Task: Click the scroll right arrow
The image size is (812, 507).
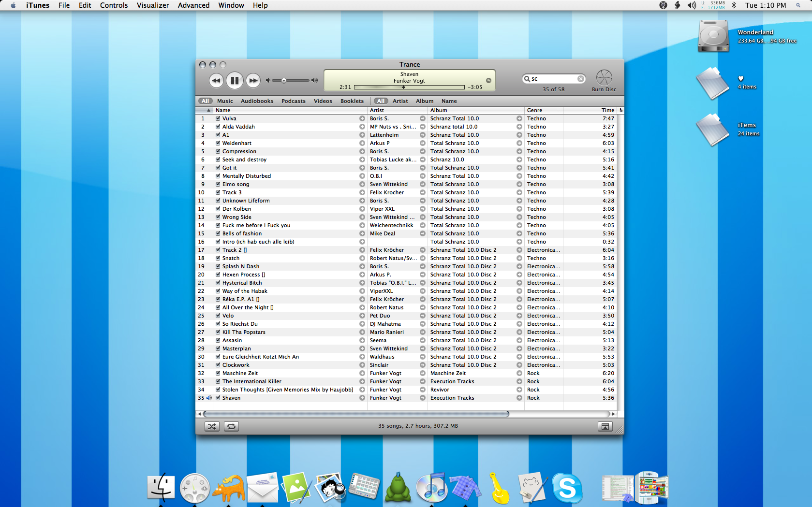Action: (614, 414)
